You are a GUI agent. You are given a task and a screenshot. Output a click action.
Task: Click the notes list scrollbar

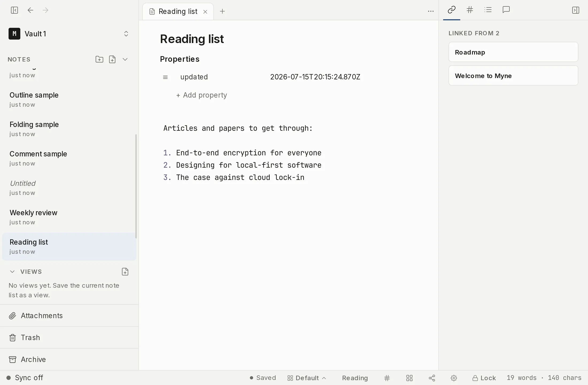[x=136, y=186]
